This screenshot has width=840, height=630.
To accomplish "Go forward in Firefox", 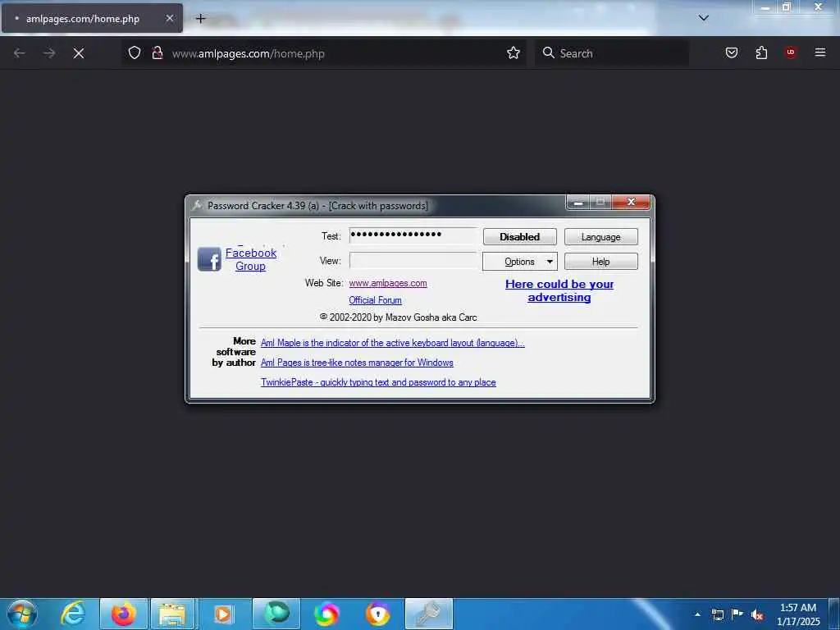I will (x=49, y=53).
